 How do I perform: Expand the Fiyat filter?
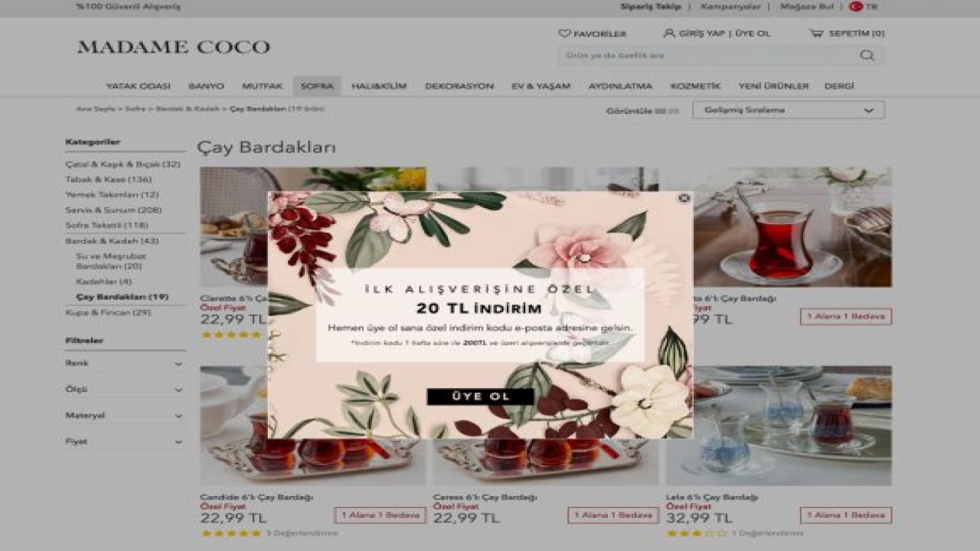[125, 442]
